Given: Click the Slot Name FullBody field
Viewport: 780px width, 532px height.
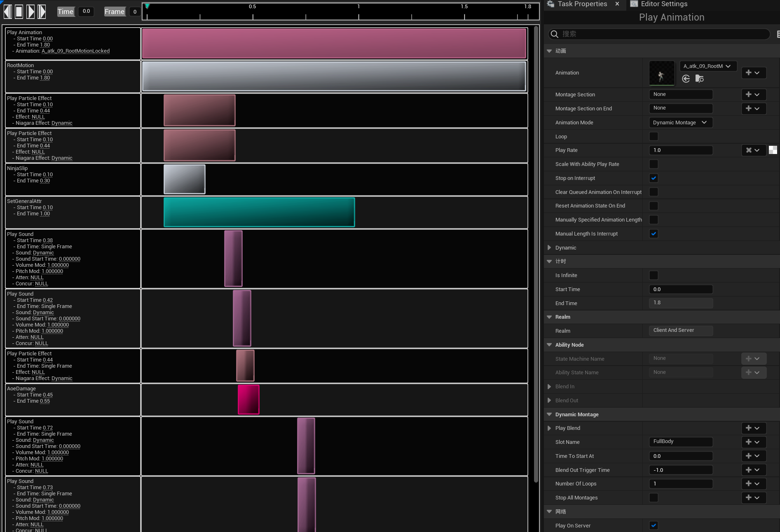Looking at the screenshot, I should point(681,442).
